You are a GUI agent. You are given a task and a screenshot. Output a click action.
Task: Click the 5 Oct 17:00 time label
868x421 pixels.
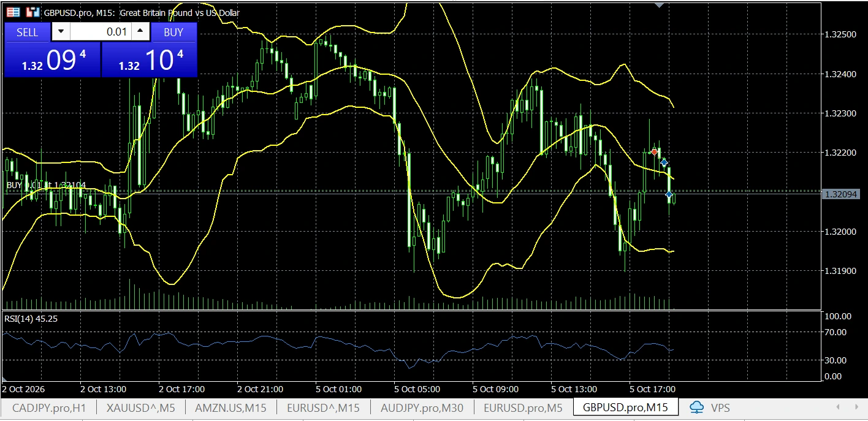tap(652, 389)
